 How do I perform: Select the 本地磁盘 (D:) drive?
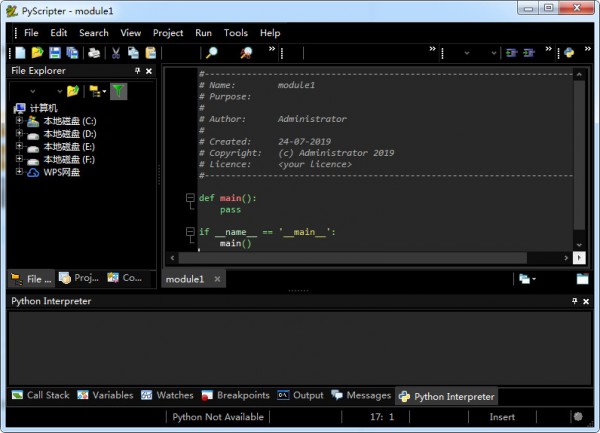coord(69,134)
